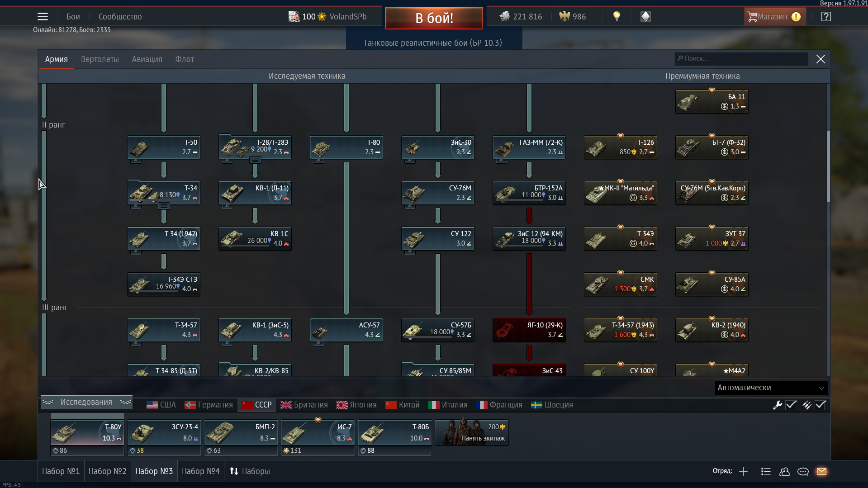Viewport: 868px width, 488px height.
Task: Toggle the auto-refill ammunition checkbox
Action: (x=821, y=405)
